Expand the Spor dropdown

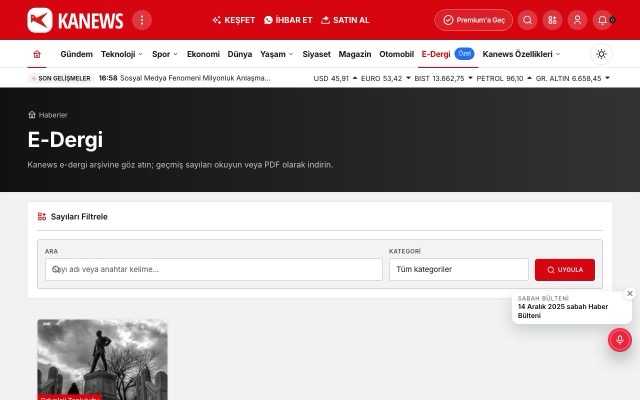pos(165,54)
